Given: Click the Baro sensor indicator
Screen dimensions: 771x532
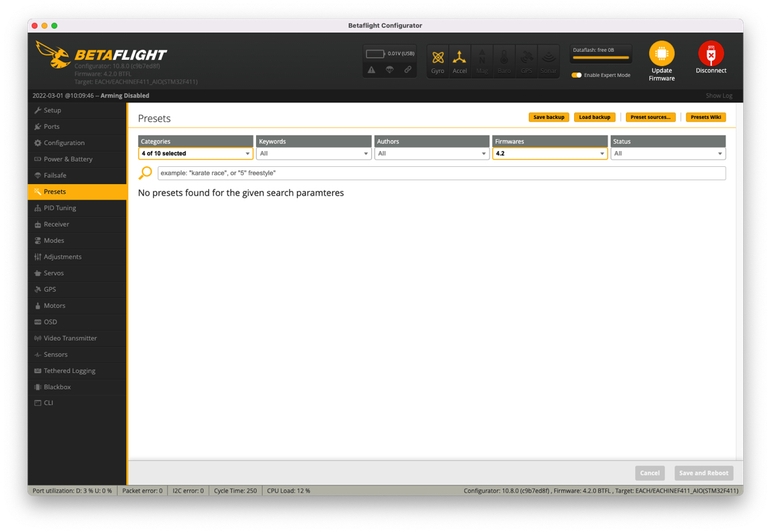Looking at the screenshot, I should [x=504, y=61].
